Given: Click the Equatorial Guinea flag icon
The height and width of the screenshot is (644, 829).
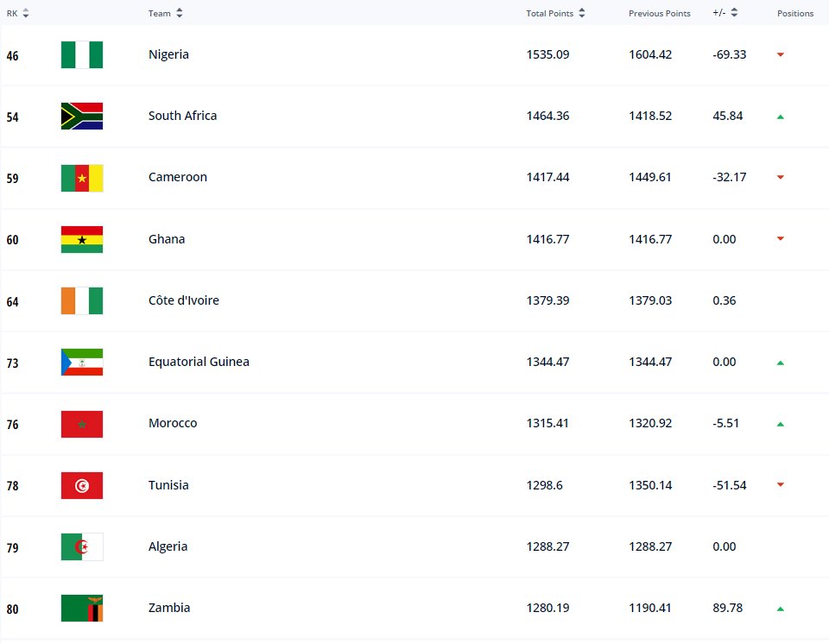Looking at the screenshot, I should (x=82, y=363).
